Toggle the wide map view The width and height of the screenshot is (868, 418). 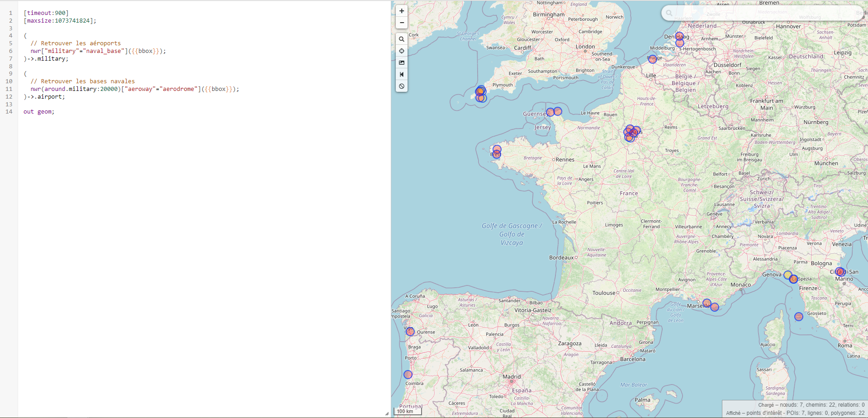pyautogui.click(x=402, y=75)
